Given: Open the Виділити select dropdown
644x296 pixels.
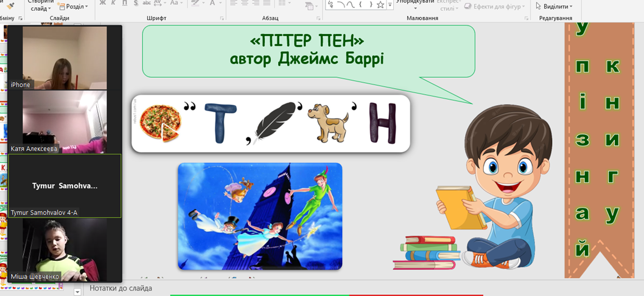Looking at the screenshot, I should point(554,7).
